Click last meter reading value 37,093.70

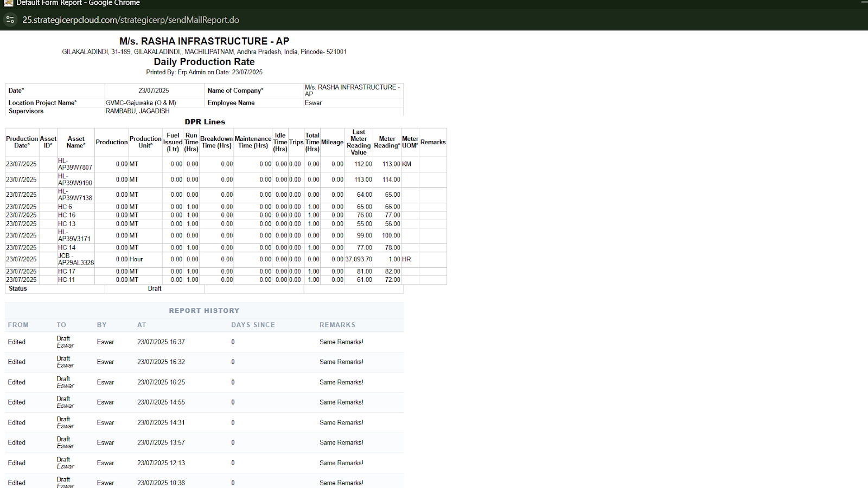tap(359, 259)
